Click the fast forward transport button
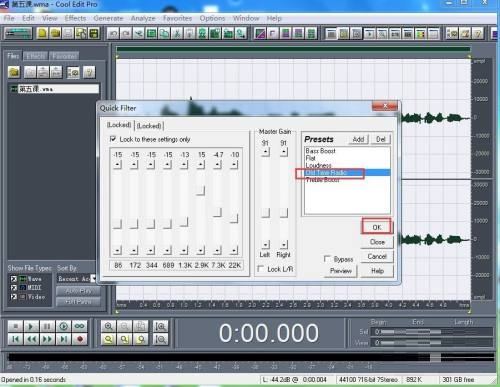The image size is (500, 387). pos(47,339)
